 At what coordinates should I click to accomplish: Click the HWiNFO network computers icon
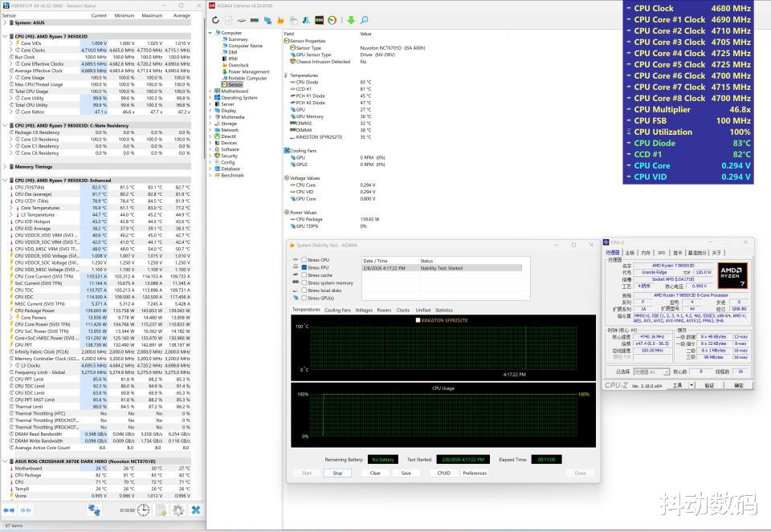(x=94, y=510)
